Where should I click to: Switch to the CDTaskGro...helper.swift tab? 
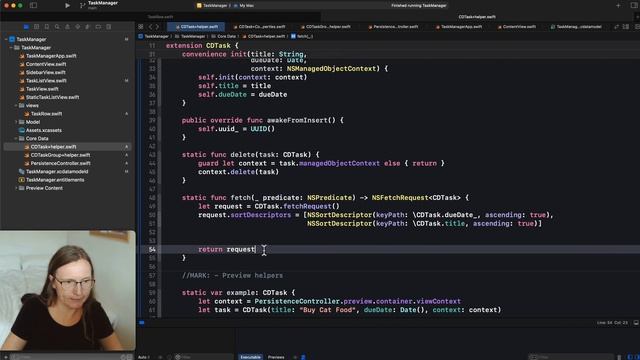pyautogui.click(x=326, y=27)
